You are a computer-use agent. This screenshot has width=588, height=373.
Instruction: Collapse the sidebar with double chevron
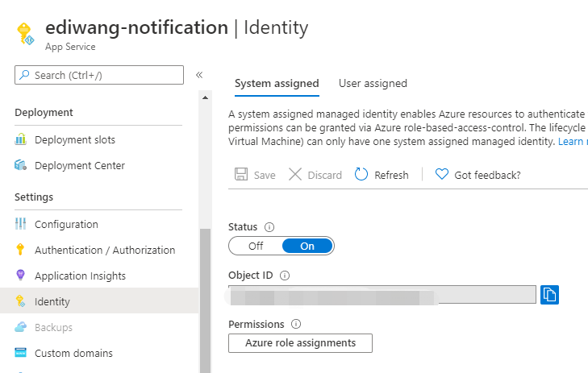tap(199, 75)
